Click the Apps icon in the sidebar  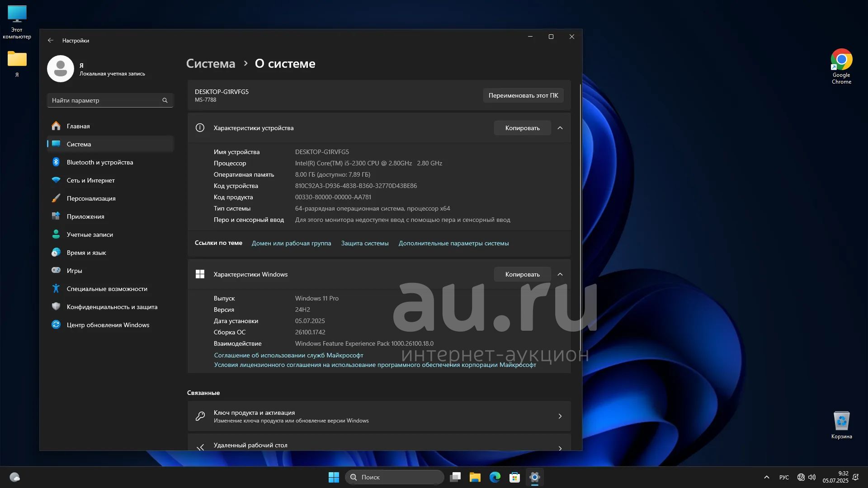(56, 216)
